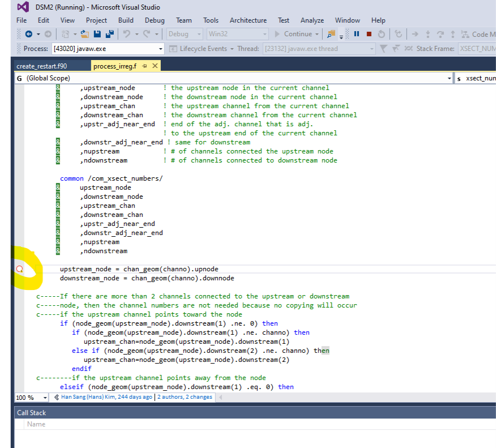The width and height of the screenshot is (496, 448).
Task: Open the Team menu
Action: pyautogui.click(x=184, y=20)
